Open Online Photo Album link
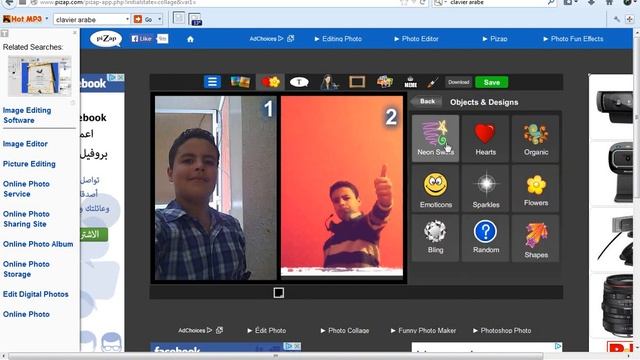 pos(38,244)
